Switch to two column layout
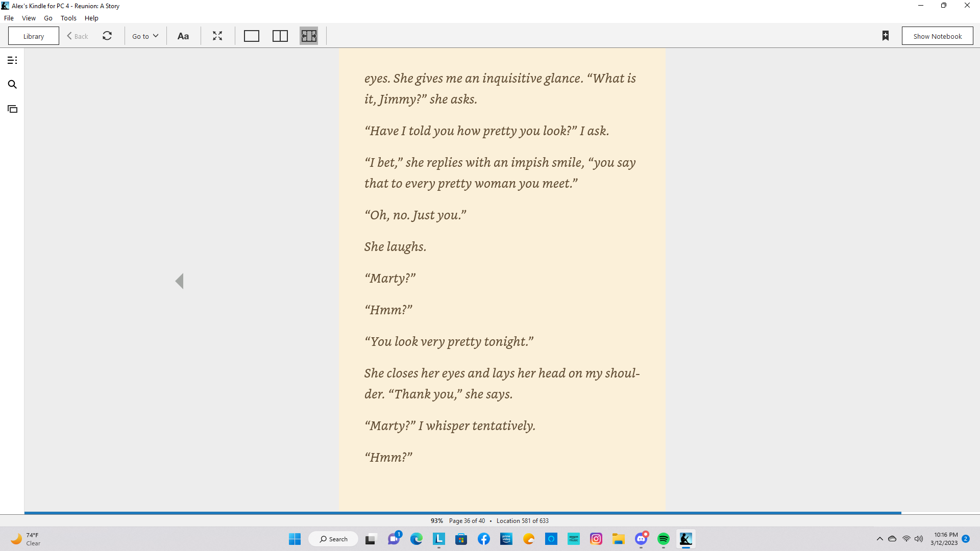Screen dimensions: 980x551 tap(280, 36)
